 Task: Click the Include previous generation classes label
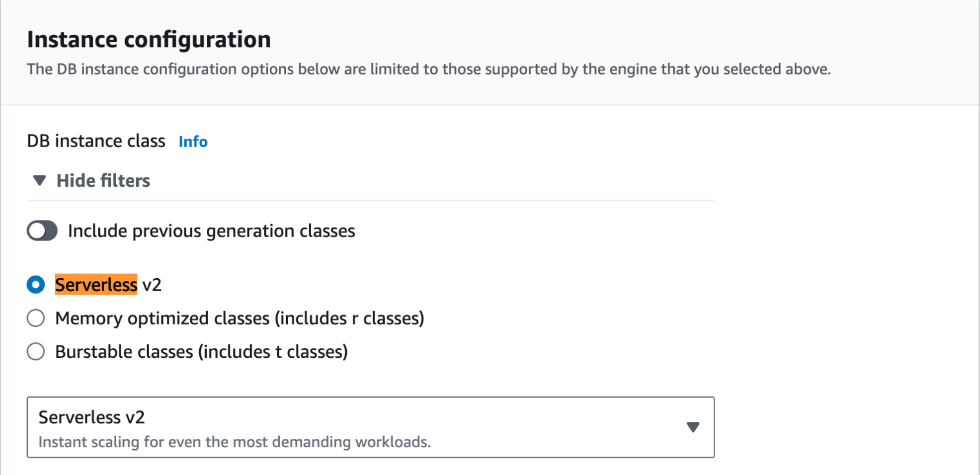point(211,231)
